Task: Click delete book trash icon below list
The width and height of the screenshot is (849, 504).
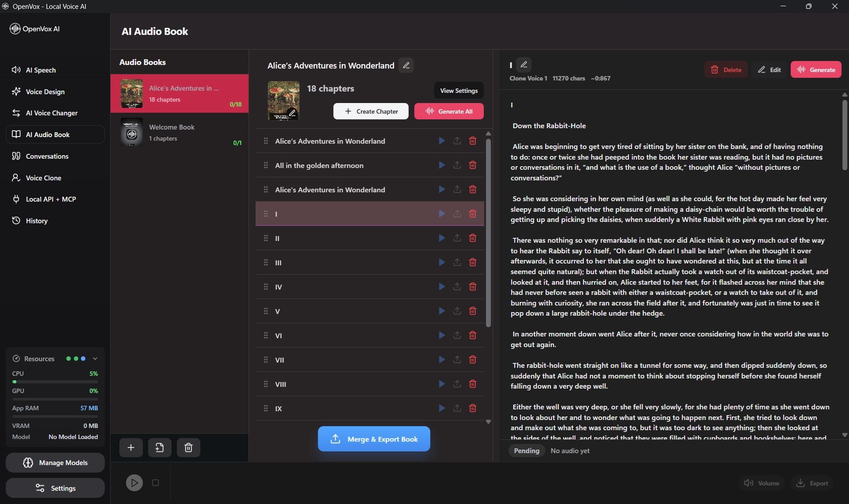Action: [x=188, y=447]
